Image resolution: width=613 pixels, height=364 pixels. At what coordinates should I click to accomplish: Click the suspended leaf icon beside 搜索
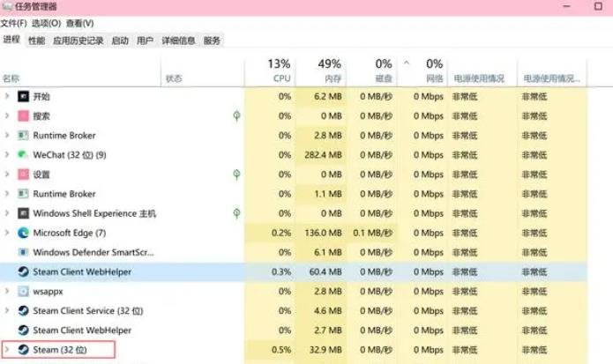[x=236, y=115]
